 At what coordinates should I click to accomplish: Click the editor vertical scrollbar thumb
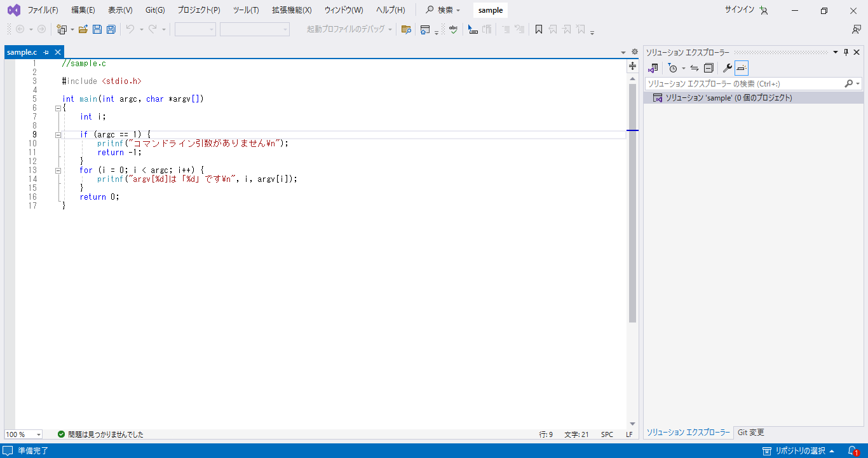pyautogui.click(x=632, y=204)
